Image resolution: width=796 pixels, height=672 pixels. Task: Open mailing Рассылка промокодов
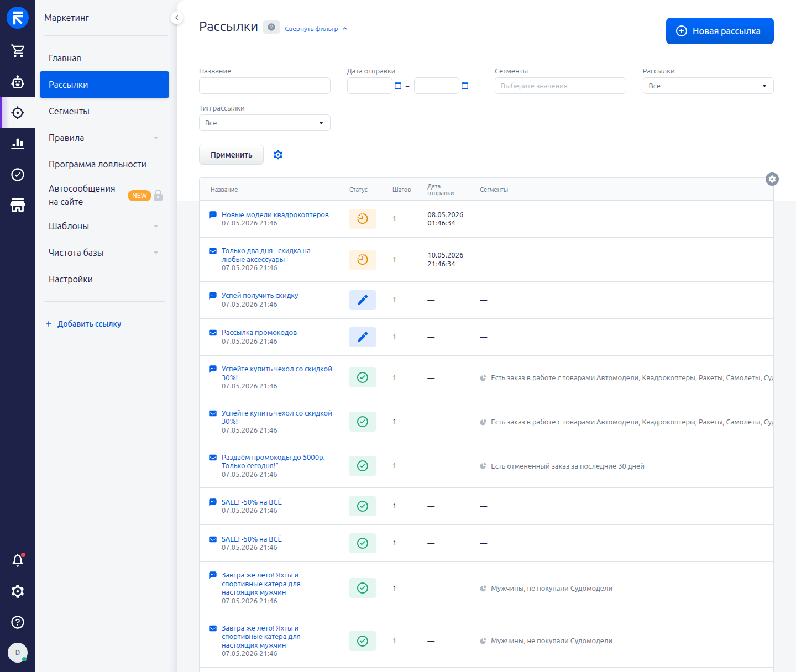pos(259,333)
